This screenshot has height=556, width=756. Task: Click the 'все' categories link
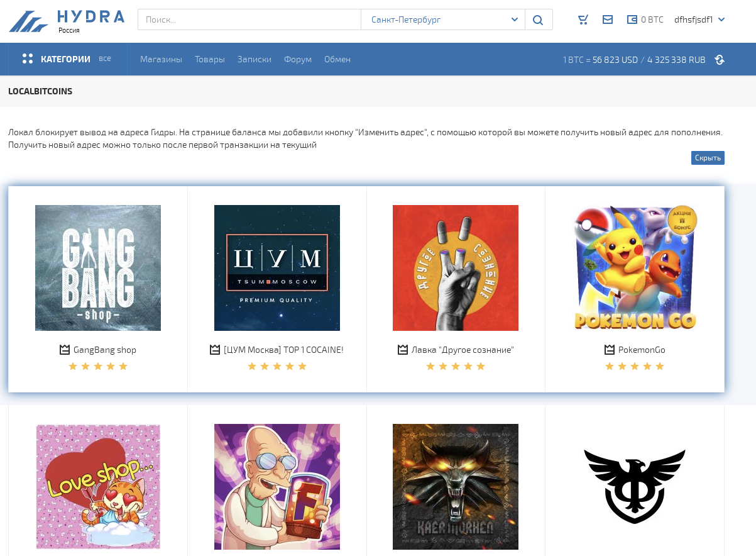104,58
